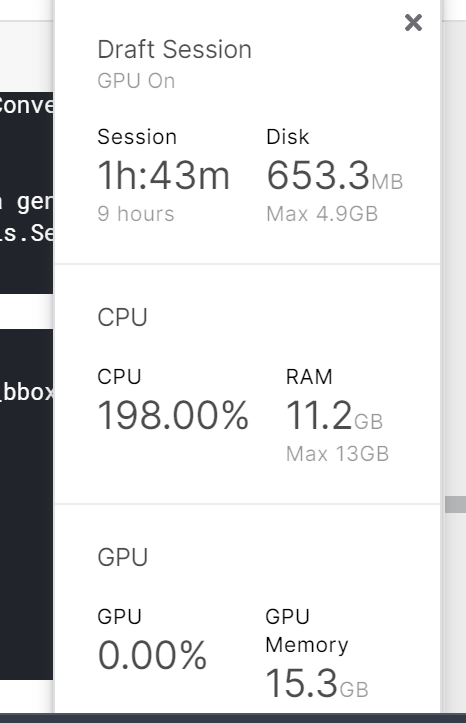Click the code cell containing bbox text
The height and width of the screenshot is (723, 466).
(26, 504)
